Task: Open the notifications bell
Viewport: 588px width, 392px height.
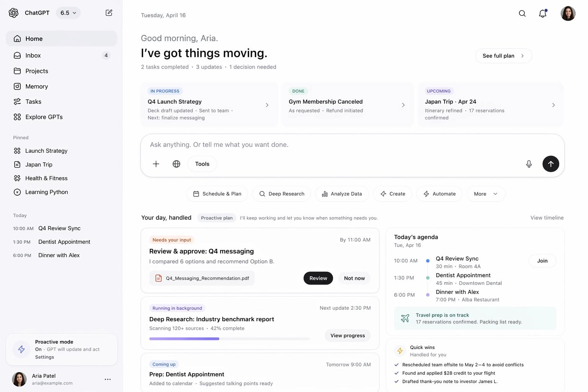Action: point(542,13)
